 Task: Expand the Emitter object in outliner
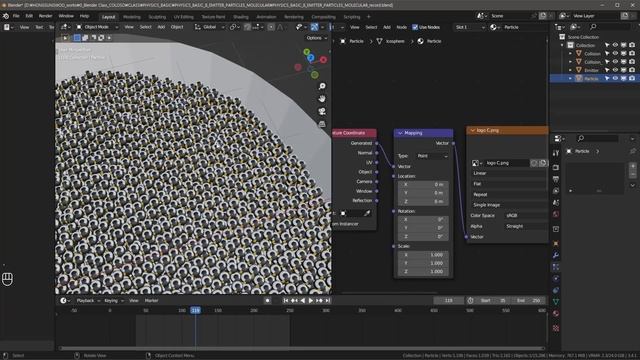click(571, 70)
